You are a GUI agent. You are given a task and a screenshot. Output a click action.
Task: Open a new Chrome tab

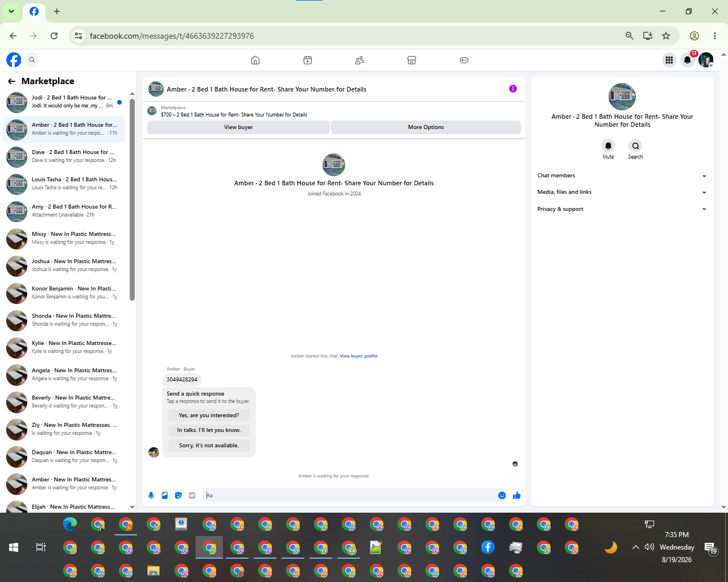click(x=57, y=11)
